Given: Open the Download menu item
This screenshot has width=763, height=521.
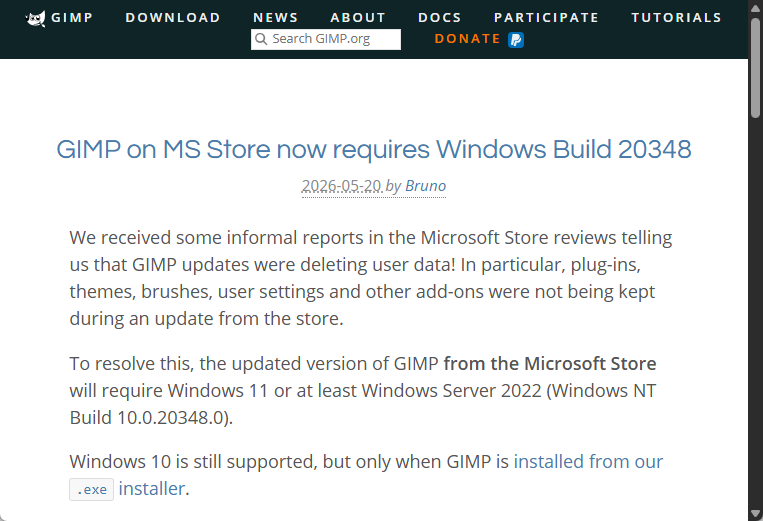Looking at the screenshot, I should tap(173, 18).
